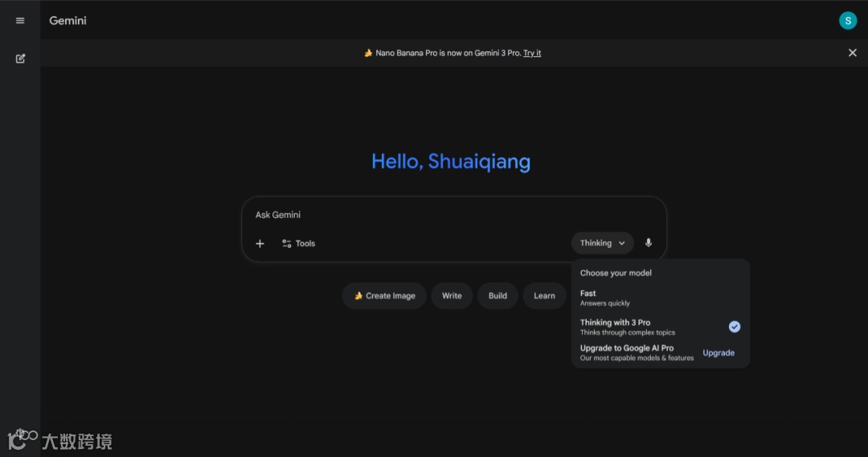The image size is (868, 457).
Task: Open the hamburger main menu
Action: (20, 20)
